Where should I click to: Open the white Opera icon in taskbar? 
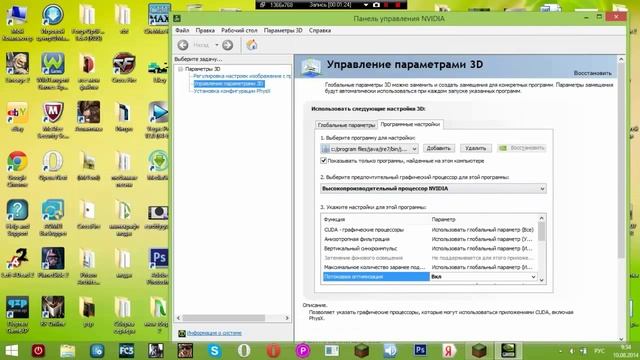pyautogui.click(x=244, y=351)
